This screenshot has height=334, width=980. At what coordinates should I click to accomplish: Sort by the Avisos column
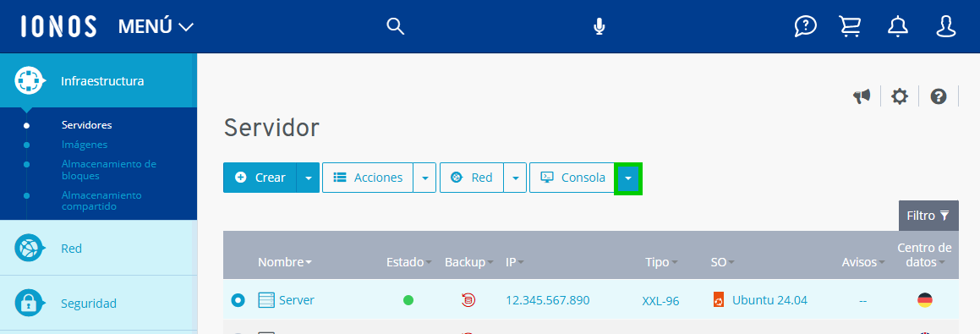pos(864,263)
